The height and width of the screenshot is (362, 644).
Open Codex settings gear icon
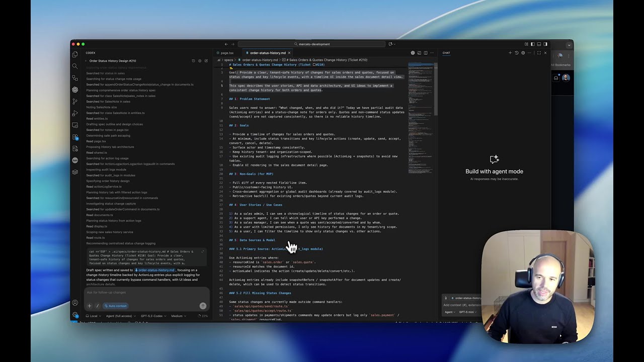click(200, 61)
